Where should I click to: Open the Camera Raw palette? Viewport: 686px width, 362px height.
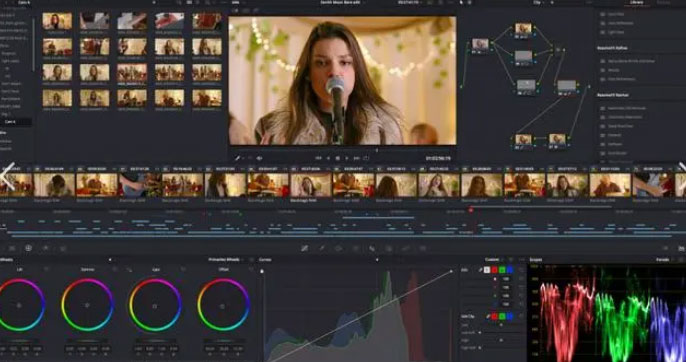pyautogui.click(x=12, y=248)
